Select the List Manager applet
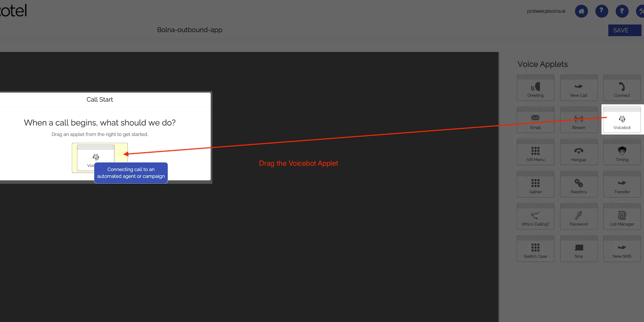 [622, 217]
